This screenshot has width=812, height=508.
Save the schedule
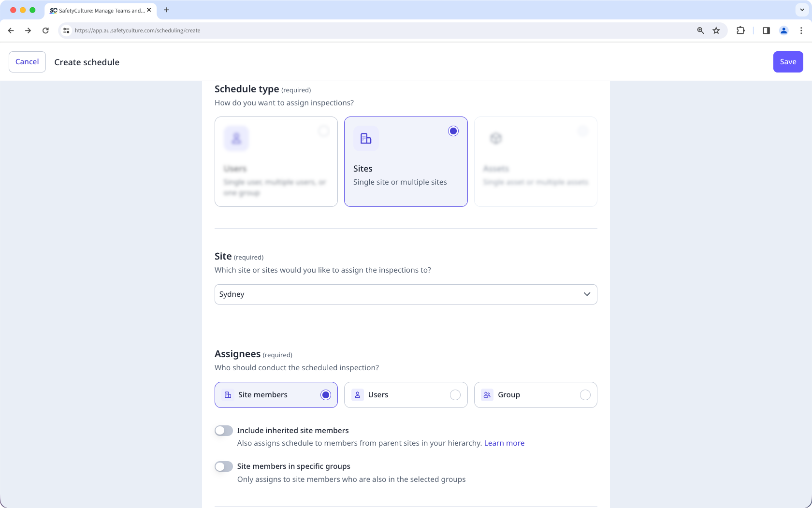tap(788, 62)
